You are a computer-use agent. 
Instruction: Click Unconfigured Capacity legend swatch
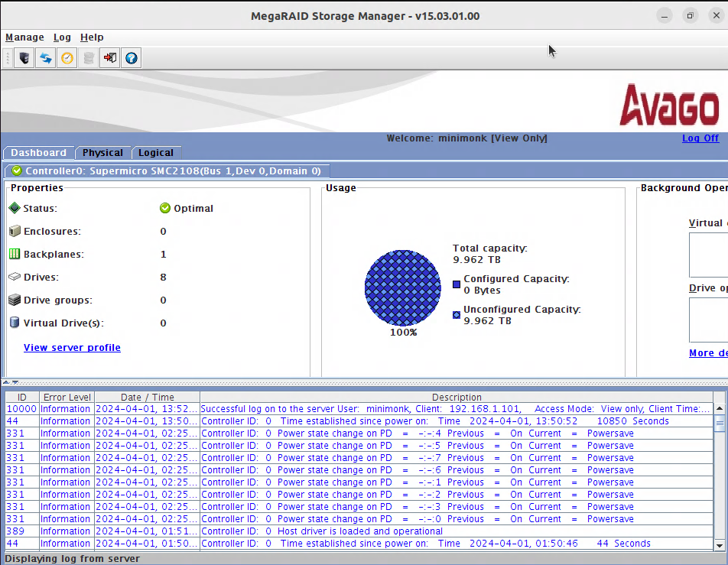(x=457, y=315)
